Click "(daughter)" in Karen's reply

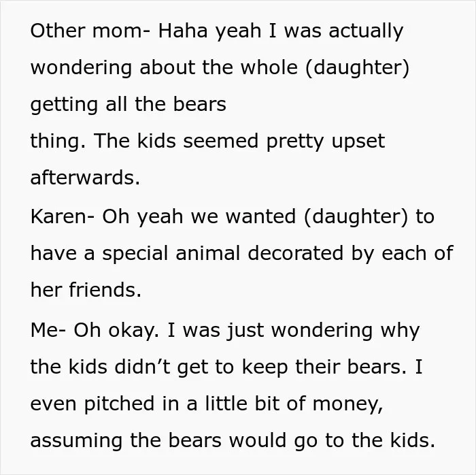coord(356,217)
